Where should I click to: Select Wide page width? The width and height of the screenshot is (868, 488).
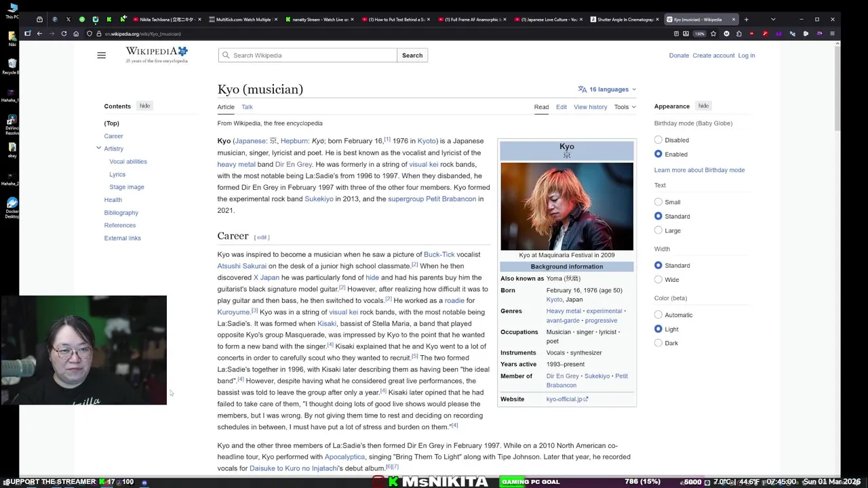click(x=658, y=280)
